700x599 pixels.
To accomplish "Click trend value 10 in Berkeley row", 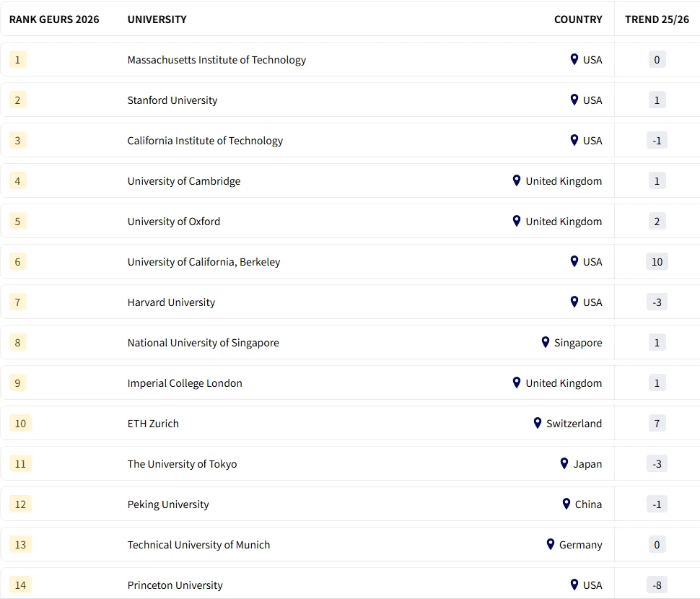I will pos(657,262).
